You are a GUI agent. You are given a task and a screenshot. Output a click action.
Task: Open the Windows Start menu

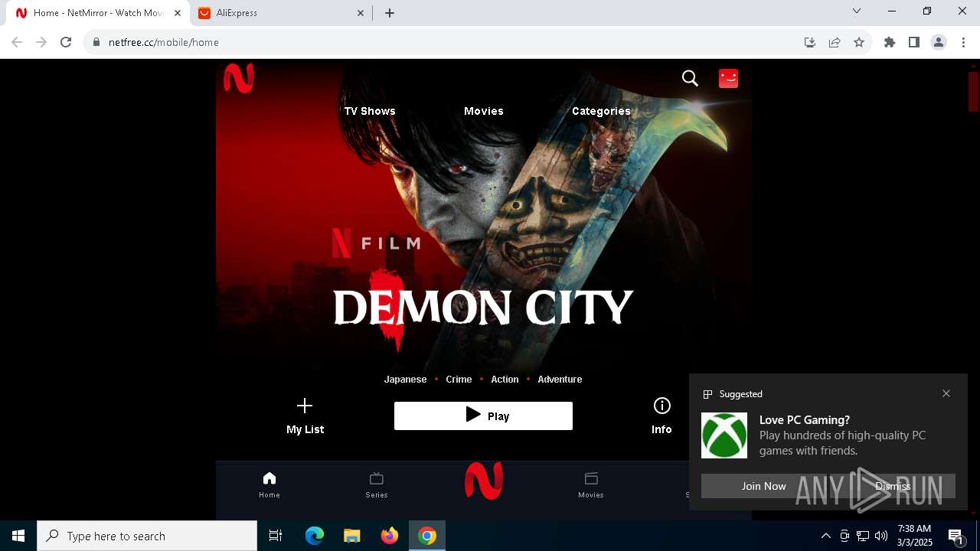(18, 536)
